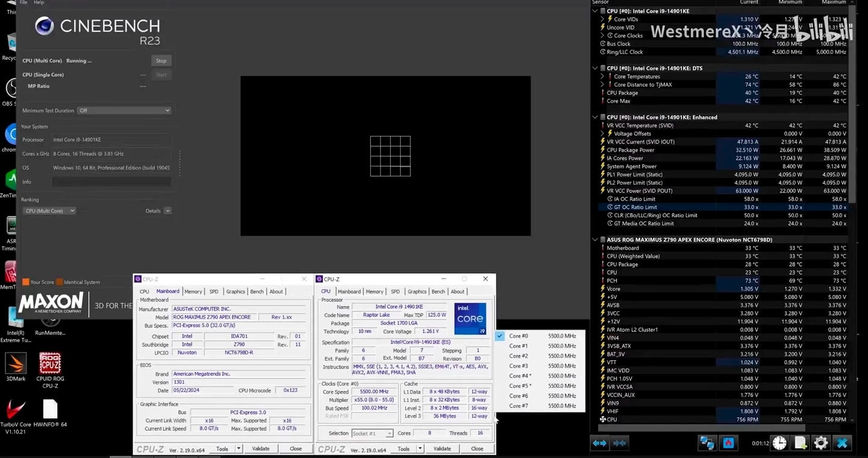Click Validate in CPU-Z Mainboard window
Image resolution: width=868 pixels, height=458 pixels.
(260, 448)
